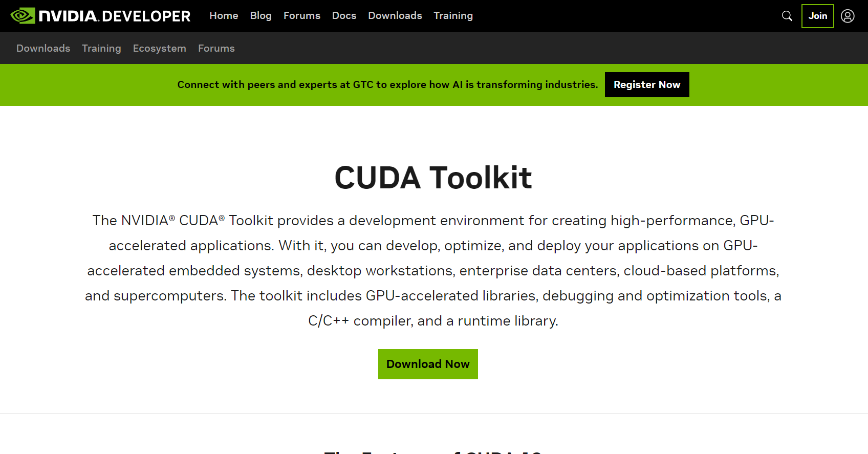Click the Join button
868x454 pixels.
[817, 16]
